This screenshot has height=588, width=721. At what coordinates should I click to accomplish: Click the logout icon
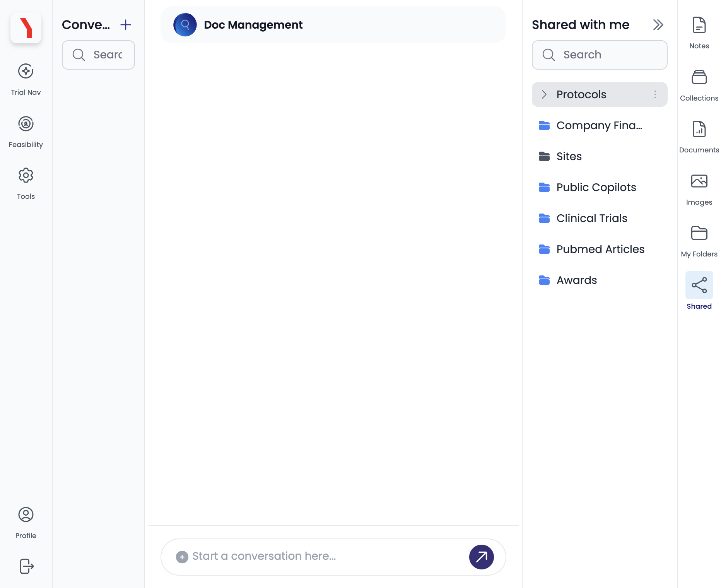click(26, 566)
